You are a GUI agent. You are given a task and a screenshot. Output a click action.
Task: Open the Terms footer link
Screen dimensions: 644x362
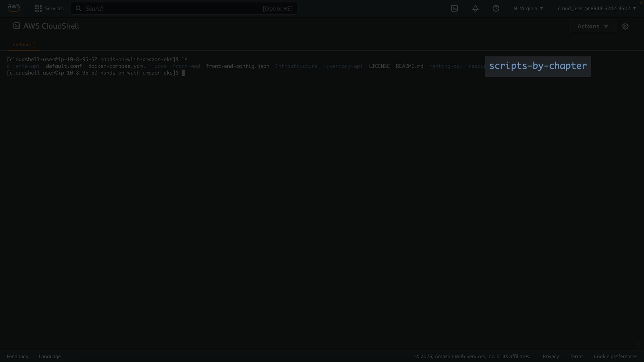coord(576,356)
